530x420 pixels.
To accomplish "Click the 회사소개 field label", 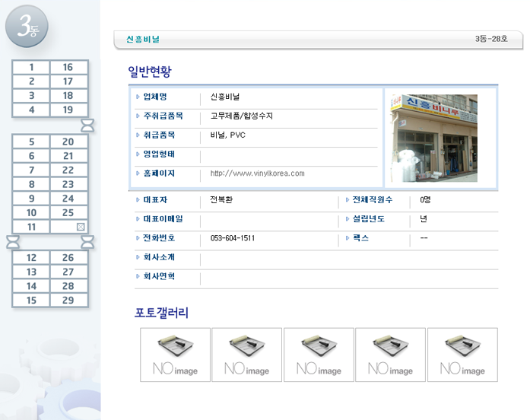I will [x=159, y=257].
